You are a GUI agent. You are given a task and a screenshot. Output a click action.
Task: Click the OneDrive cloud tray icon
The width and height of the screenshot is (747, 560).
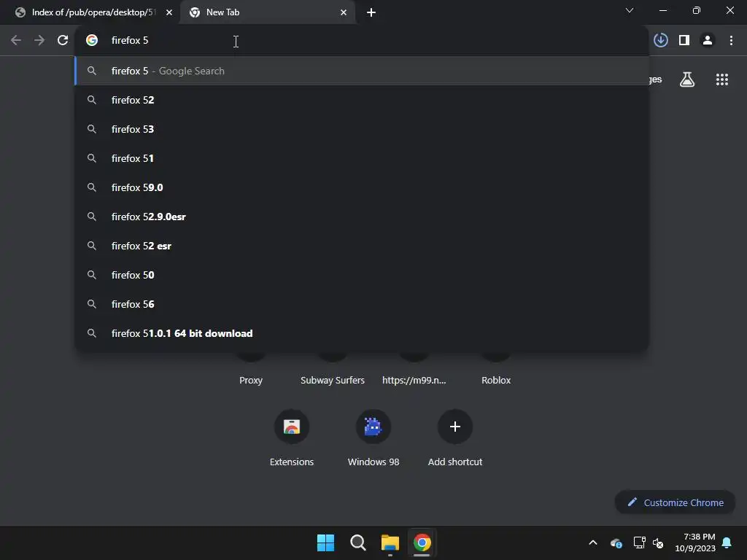[616, 542]
